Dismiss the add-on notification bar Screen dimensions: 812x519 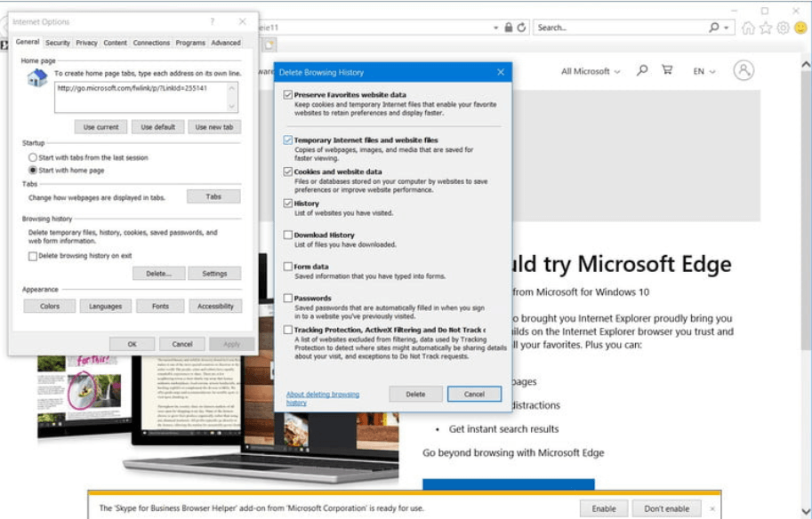click(712, 508)
